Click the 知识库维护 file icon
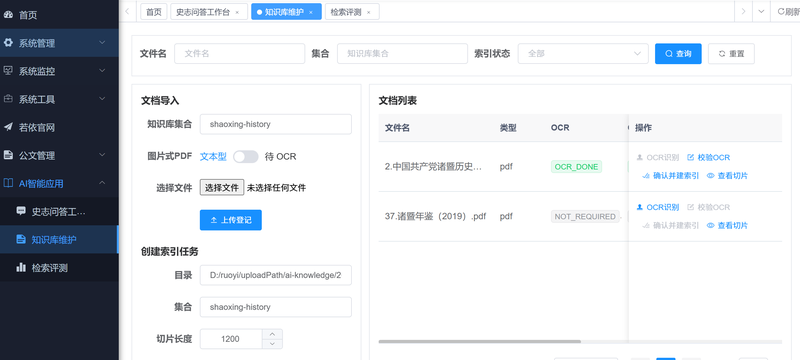800x360 pixels. pyautogui.click(x=21, y=239)
